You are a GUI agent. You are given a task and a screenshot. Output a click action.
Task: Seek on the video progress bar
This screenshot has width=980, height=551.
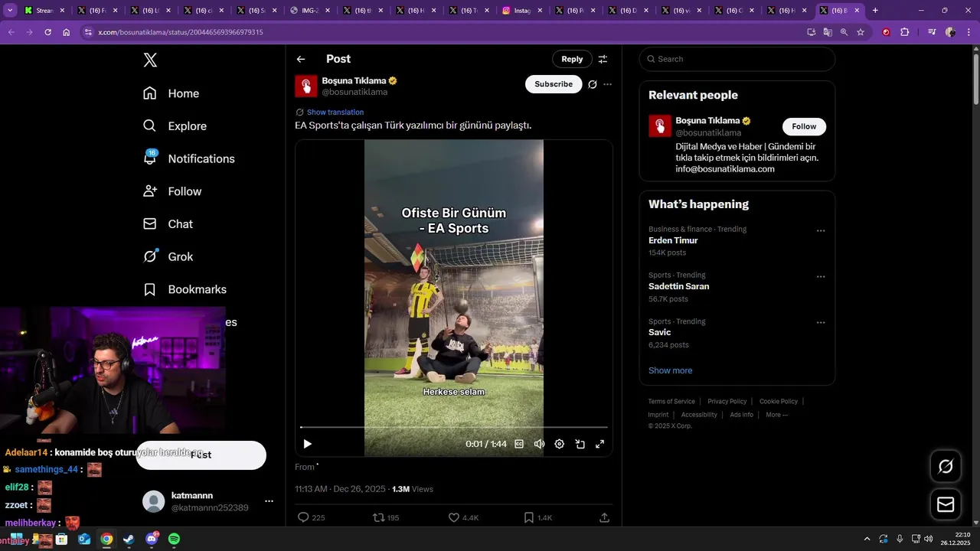(454, 427)
